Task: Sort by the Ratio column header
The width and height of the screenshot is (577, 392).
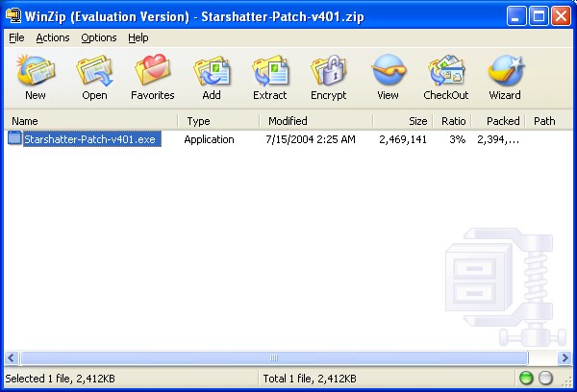Action: click(x=452, y=121)
